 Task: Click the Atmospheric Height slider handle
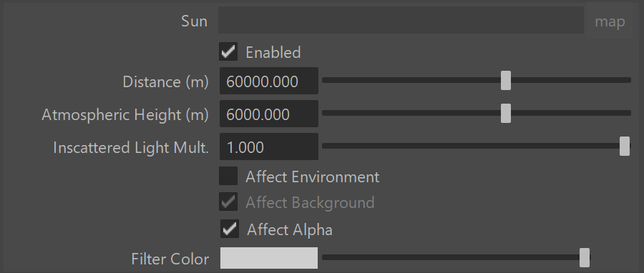click(506, 113)
